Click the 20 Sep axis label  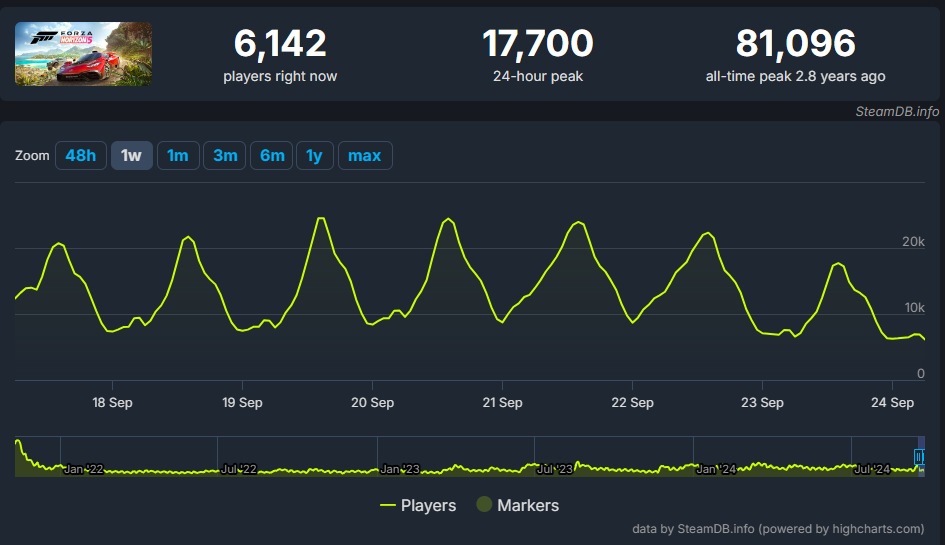(x=372, y=403)
